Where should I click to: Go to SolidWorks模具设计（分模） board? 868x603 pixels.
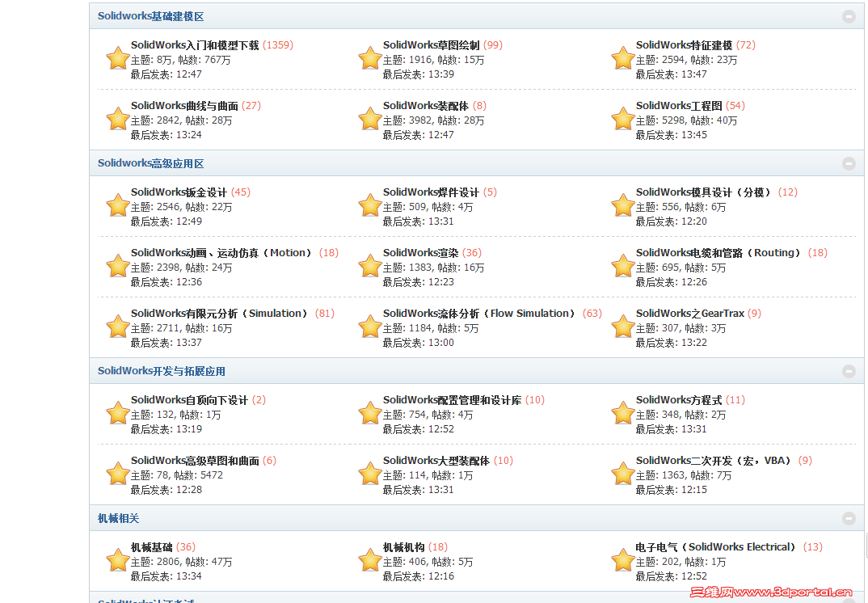(705, 192)
